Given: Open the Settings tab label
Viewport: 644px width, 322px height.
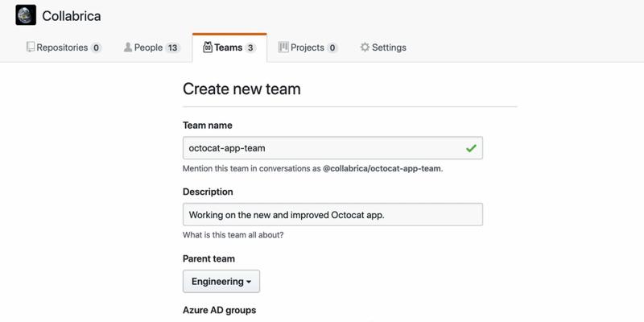Looking at the screenshot, I should tap(389, 47).
